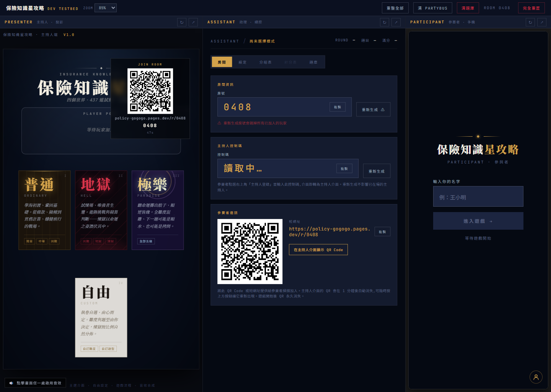Select the 普通 ORDINARY world card
The width and height of the screenshot is (551, 392).
(x=44, y=210)
